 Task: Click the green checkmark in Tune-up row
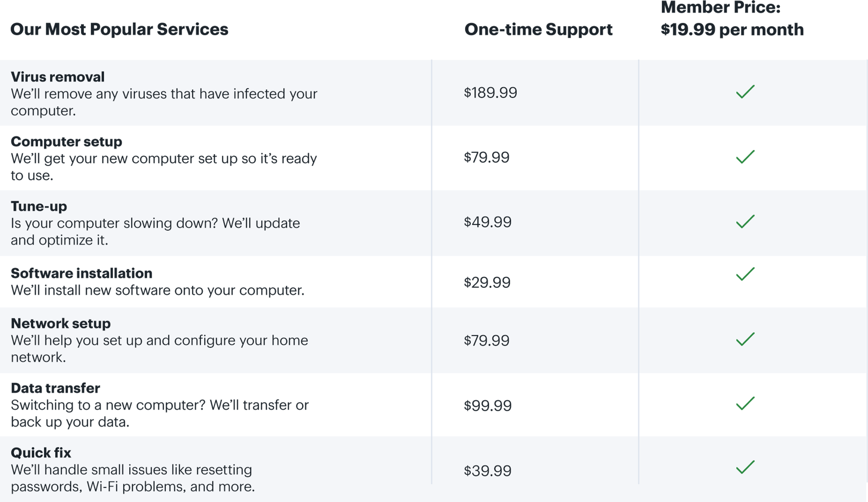coord(745,221)
